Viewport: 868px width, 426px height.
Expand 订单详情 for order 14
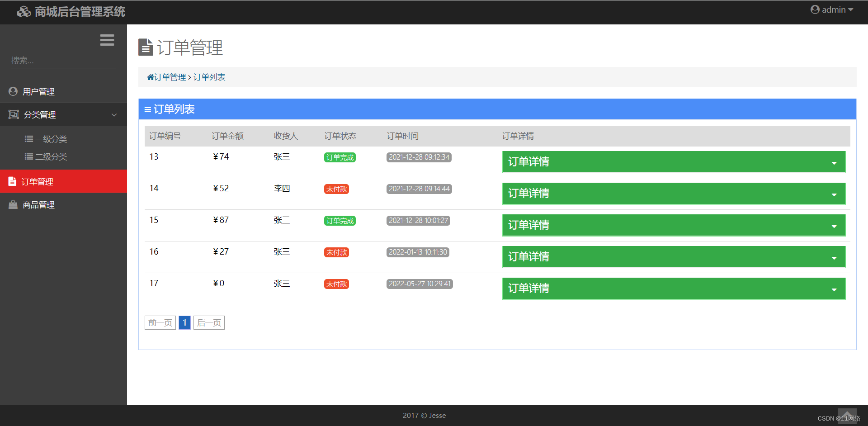pos(674,194)
